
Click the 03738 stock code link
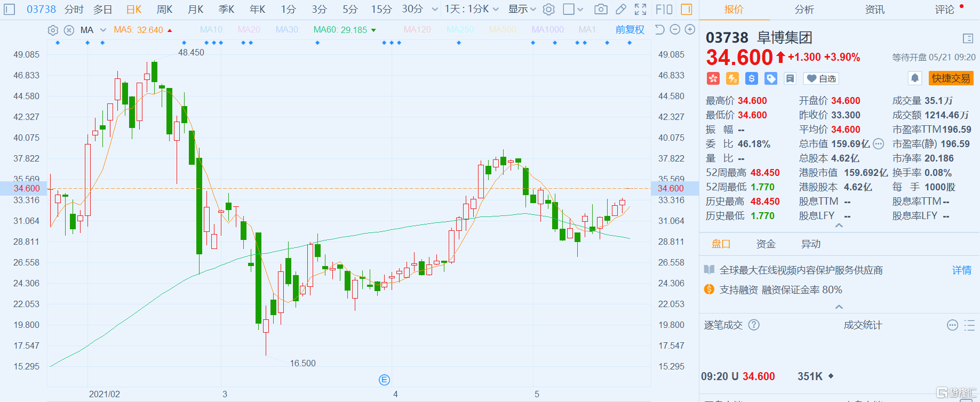pos(41,9)
